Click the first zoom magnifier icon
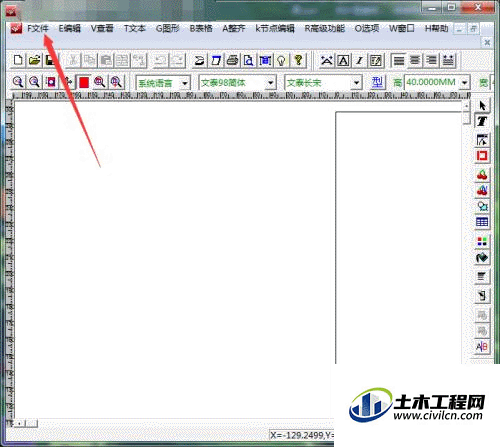The image size is (500, 447). tap(18, 82)
